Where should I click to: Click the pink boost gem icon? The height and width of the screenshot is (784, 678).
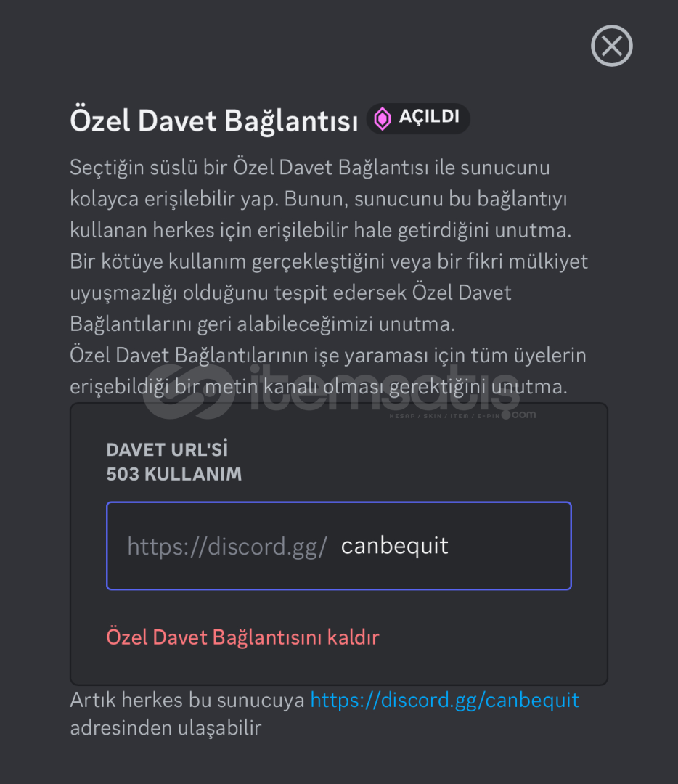(x=383, y=119)
